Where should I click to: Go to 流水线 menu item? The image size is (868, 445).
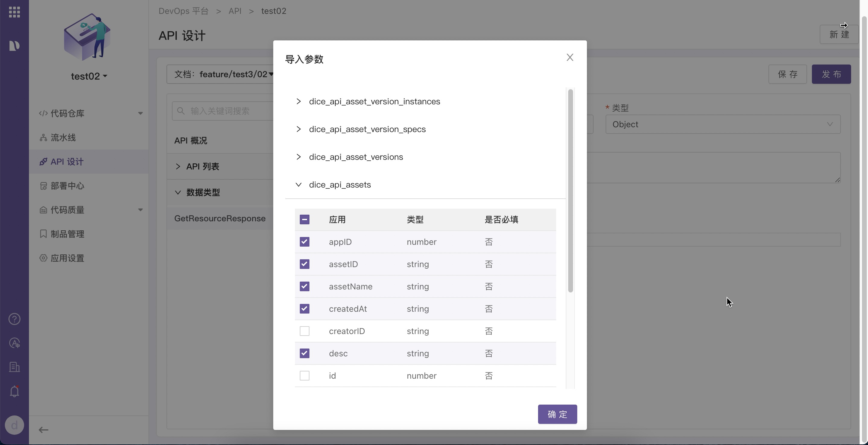(x=63, y=137)
